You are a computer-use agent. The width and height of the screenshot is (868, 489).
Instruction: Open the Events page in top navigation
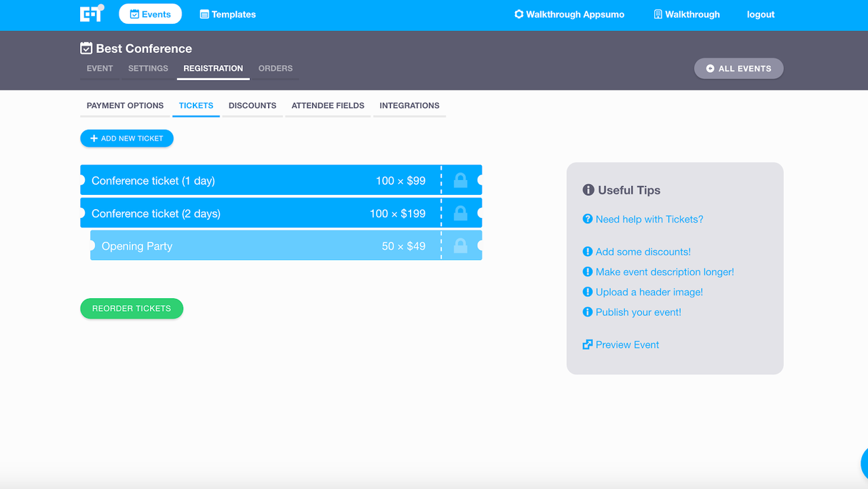point(150,14)
